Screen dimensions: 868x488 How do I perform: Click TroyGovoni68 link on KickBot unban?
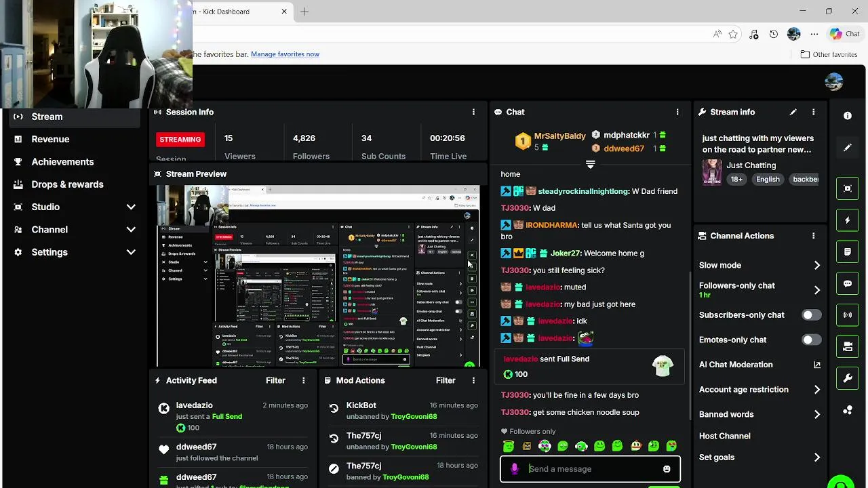coord(414,417)
